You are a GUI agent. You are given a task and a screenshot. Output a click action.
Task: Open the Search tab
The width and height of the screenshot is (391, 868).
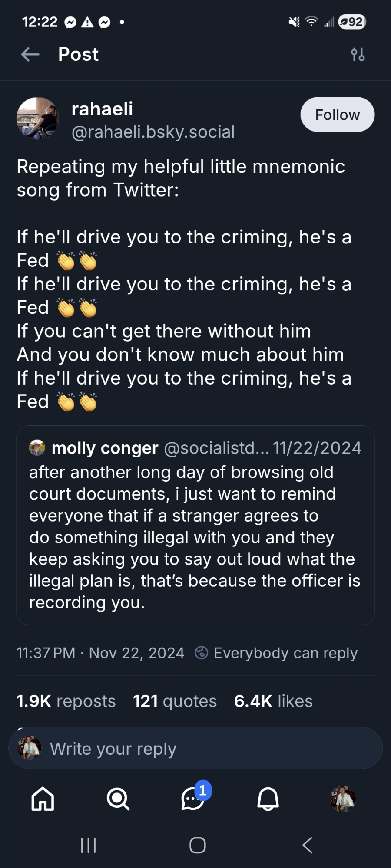(118, 799)
